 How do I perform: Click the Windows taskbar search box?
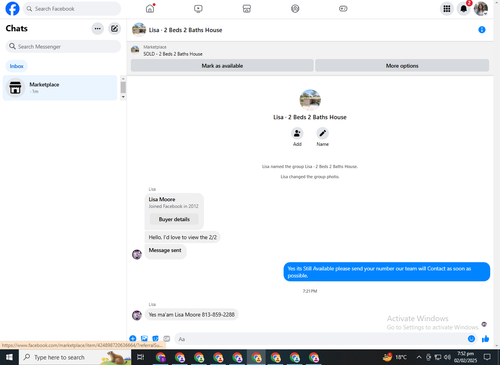[x=75, y=357]
